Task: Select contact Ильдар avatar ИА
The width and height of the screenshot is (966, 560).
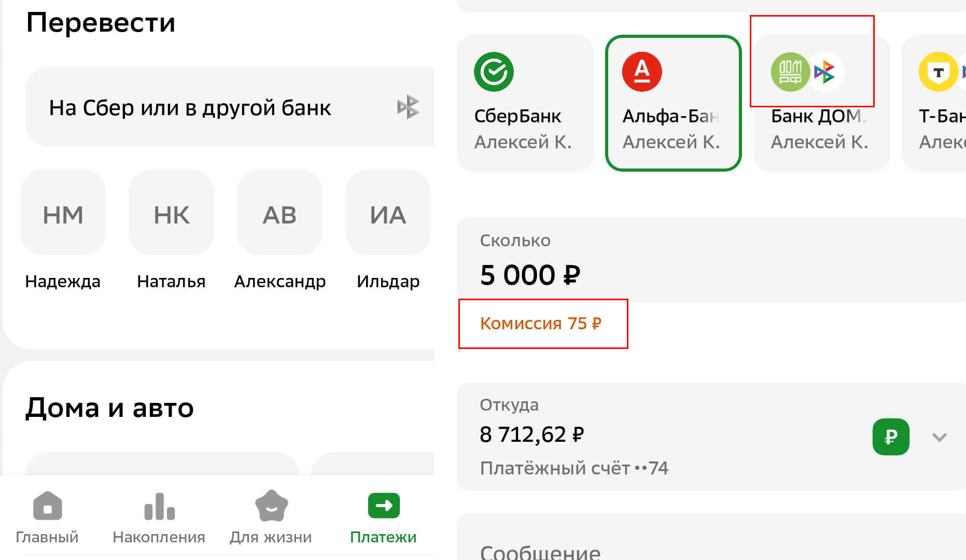Action: (388, 213)
